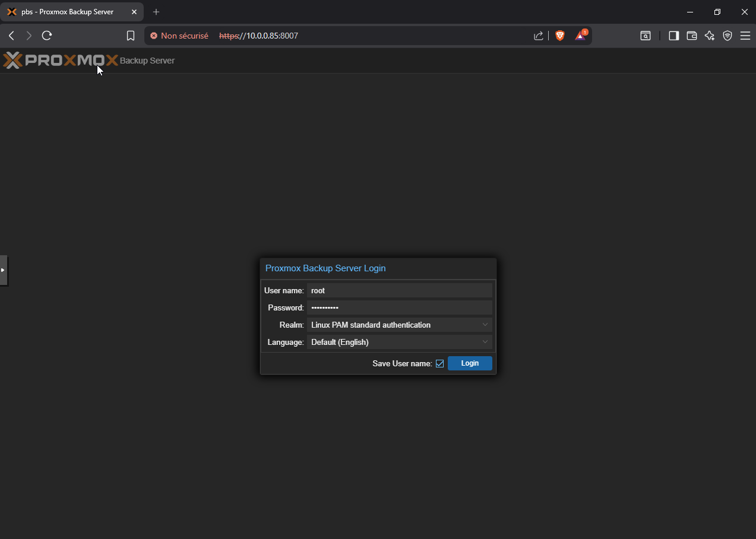This screenshot has height=539, width=756.
Task: Uncheck the Save User name checkbox
Action: pos(439,363)
